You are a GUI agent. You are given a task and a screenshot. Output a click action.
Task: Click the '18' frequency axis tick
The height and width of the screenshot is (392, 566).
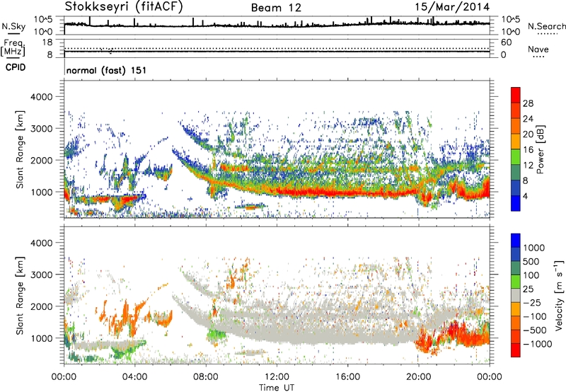click(47, 42)
